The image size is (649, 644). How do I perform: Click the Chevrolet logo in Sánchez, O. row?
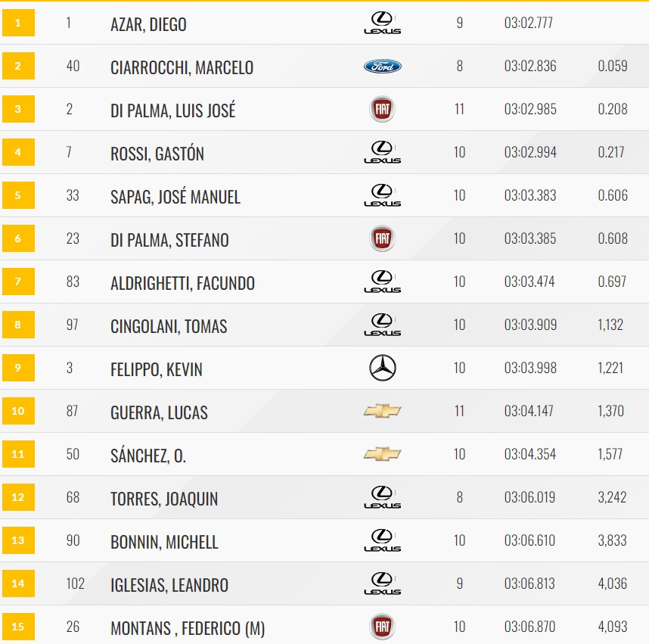382,454
